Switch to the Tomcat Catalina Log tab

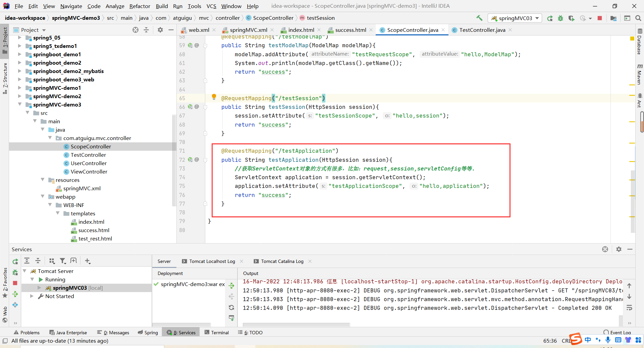click(282, 261)
